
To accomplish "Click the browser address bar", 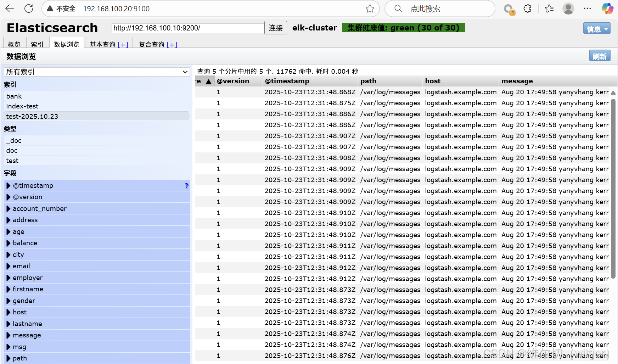I will tap(210, 9).
